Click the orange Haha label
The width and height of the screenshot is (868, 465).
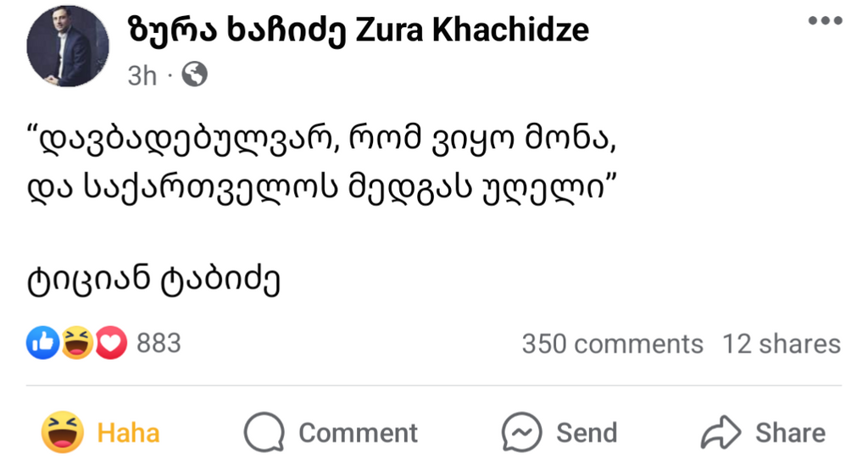point(128,433)
